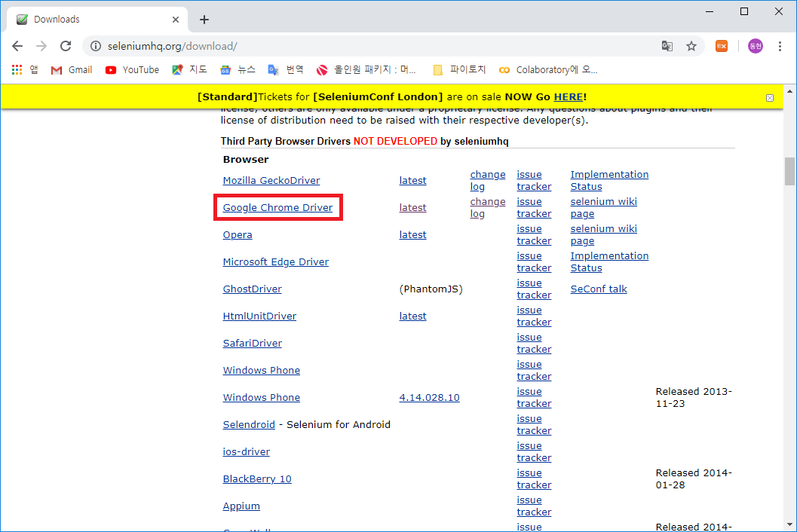Open latest version for Mozilla GeckoDriver
Viewport: 797px width, 532px height.
(x=412, y=180)
